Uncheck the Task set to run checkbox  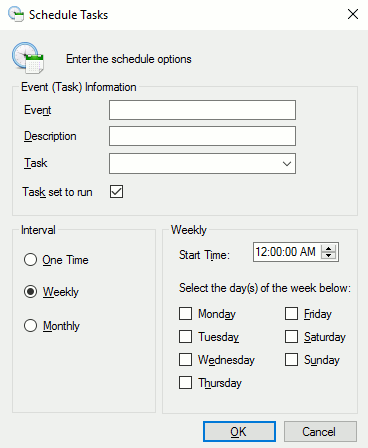[x=116, y=192]
